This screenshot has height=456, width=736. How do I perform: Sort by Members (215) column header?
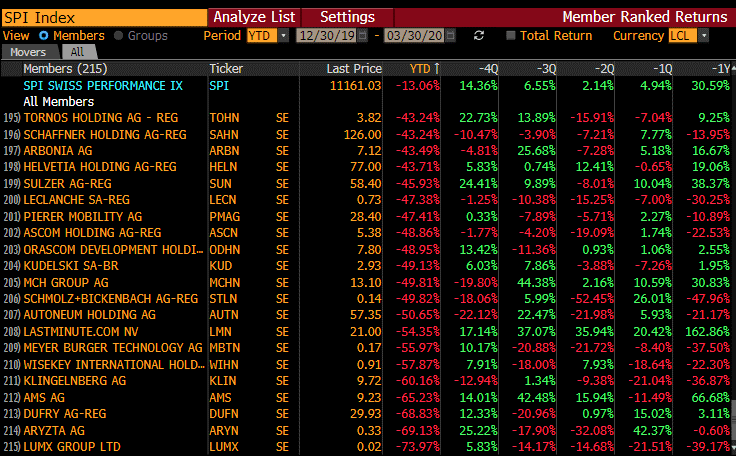coord(65,69)
